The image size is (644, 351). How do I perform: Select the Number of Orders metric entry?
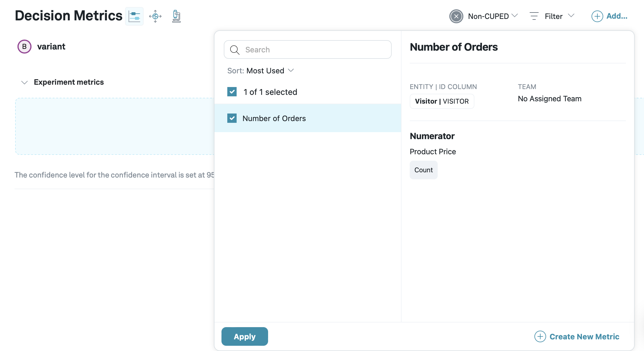(274, 118)
